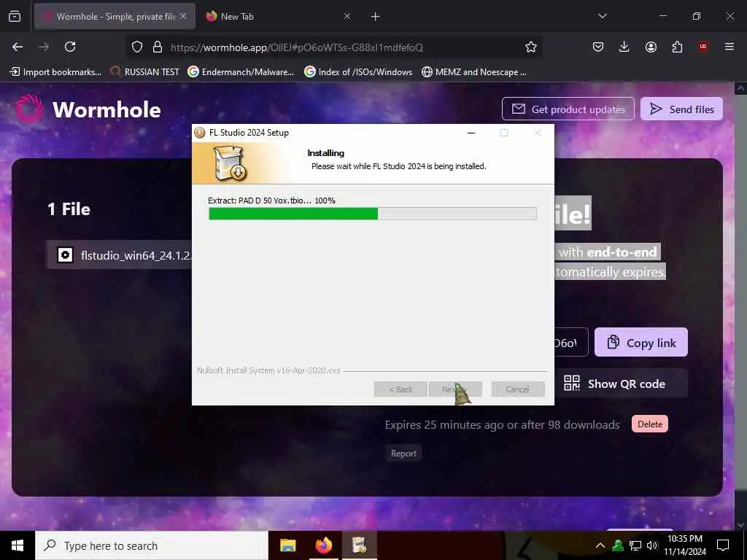Click the Report link
Viewport: 747px width, 560px height.
403,454
